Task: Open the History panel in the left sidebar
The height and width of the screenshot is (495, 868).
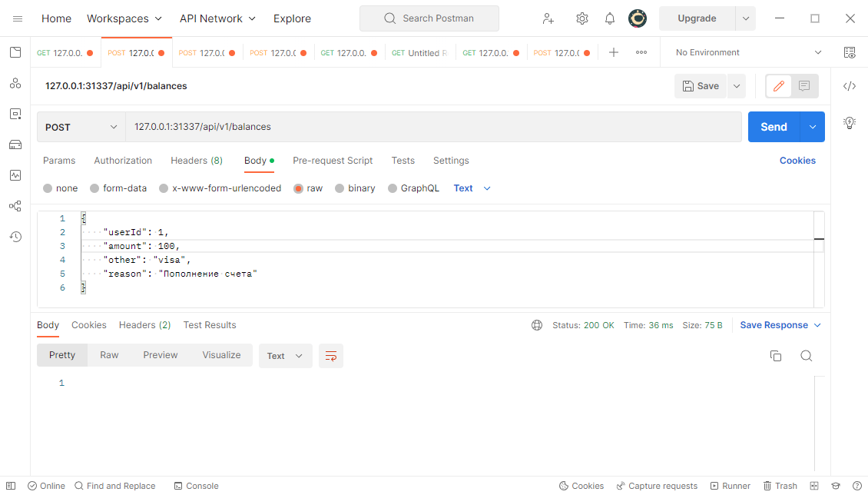Action: tap(15, 237)
